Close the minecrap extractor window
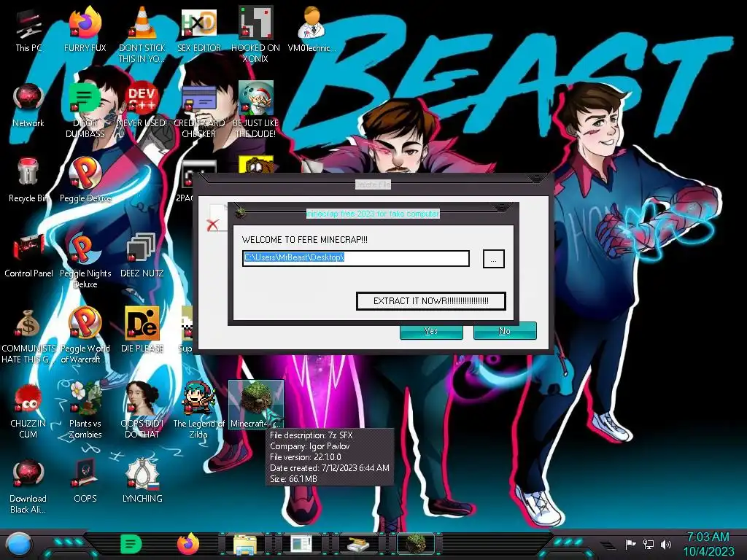This screenshot has height=560, width=747. click(x=501, y=208)
